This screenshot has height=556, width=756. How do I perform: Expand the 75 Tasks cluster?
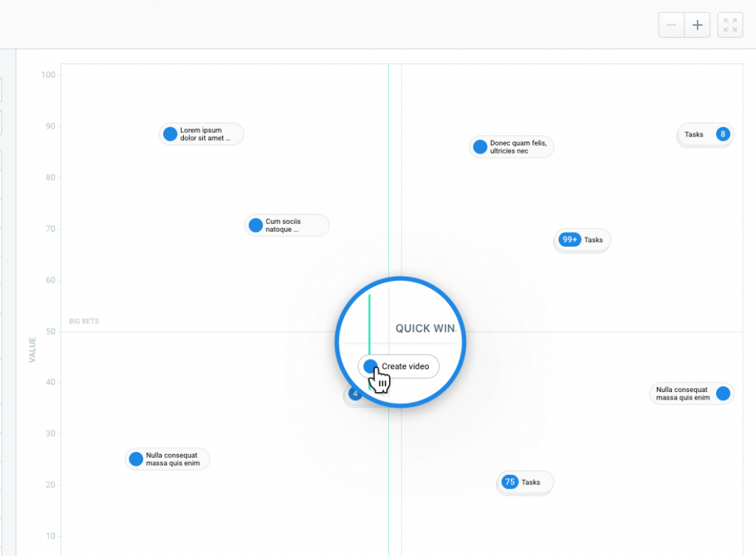(x=524, y=482)
